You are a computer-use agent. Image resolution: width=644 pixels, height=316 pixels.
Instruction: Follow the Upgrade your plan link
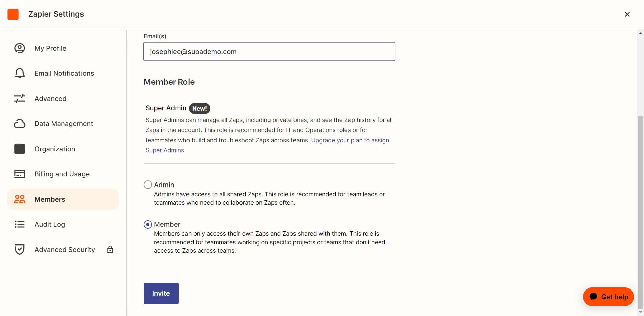pos(350,140)
